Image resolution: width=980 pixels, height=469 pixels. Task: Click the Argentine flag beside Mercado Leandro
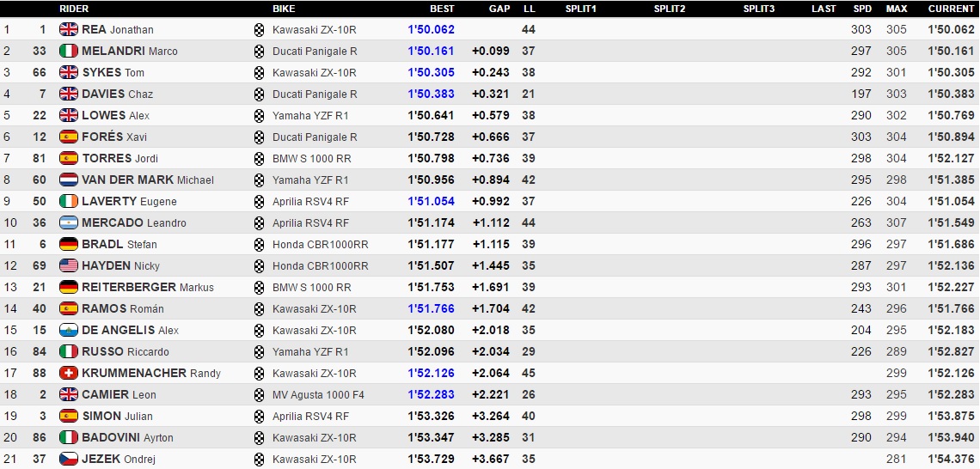pyautogui.click(x=69, y=222)
